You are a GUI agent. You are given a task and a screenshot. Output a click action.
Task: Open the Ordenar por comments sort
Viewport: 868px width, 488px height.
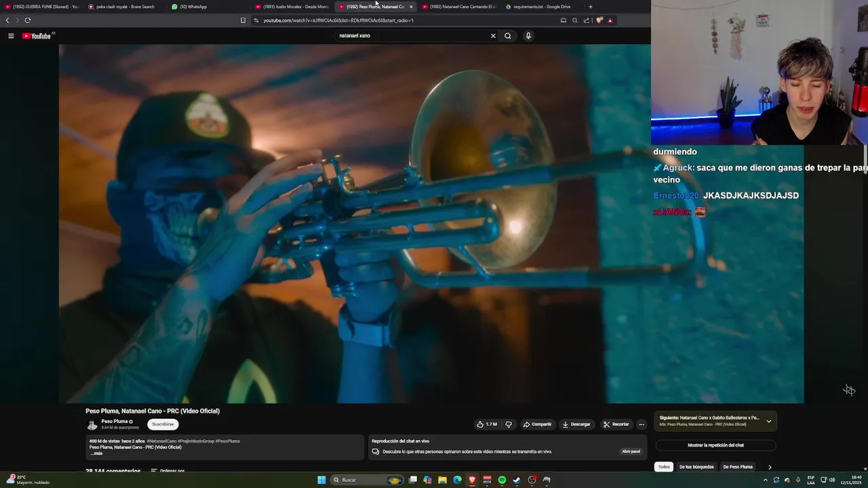tap(167, 470)
